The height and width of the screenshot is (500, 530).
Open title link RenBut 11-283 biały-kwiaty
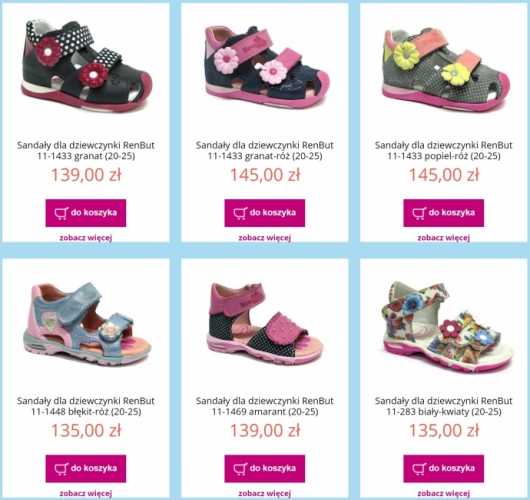click(443, 406)
